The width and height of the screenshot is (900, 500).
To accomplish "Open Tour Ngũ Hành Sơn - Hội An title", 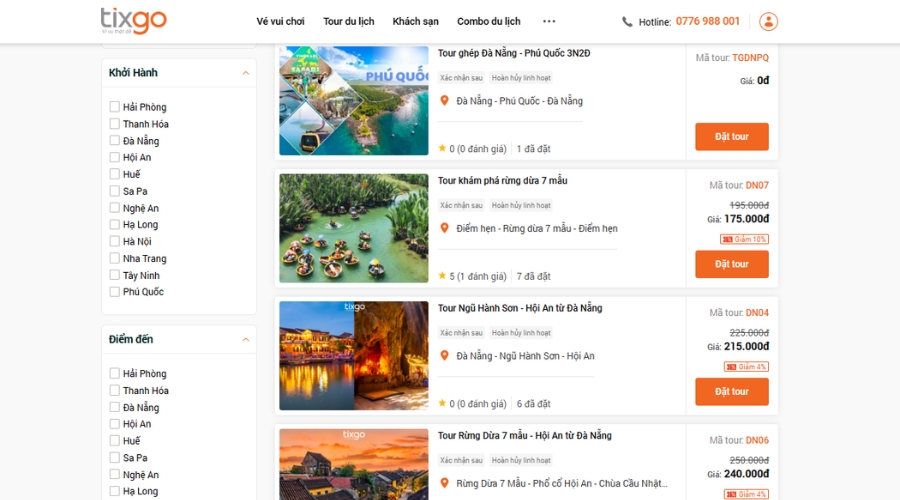I will pos(520,308).
